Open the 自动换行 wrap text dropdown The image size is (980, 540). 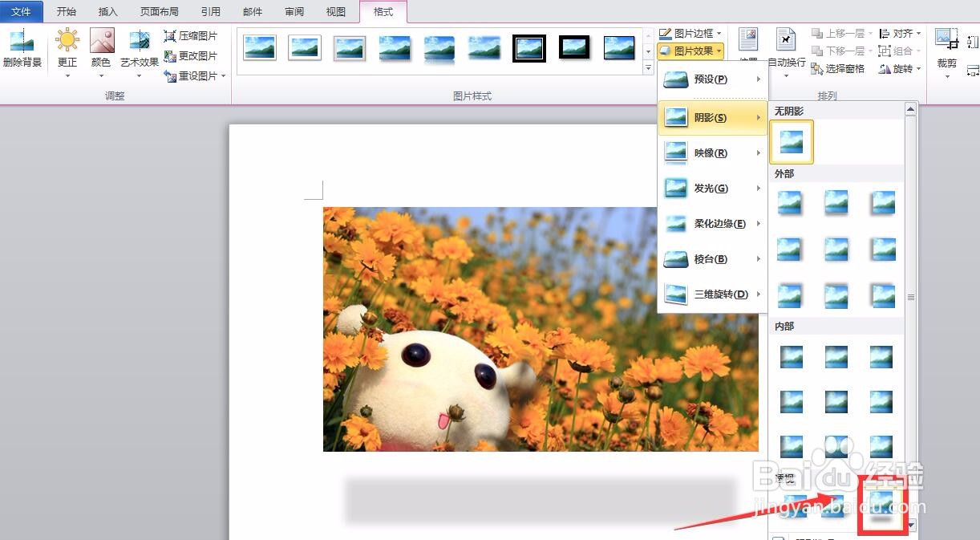tap(786, 53)
